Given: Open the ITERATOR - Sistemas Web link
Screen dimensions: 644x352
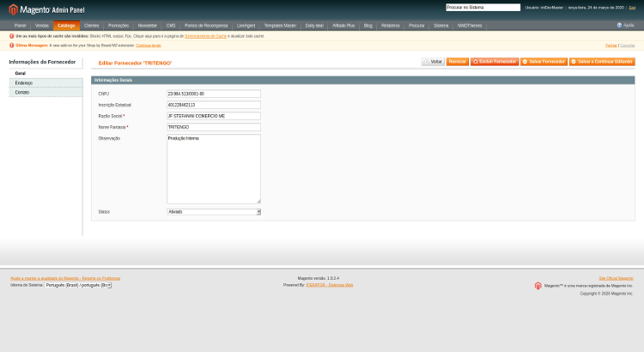Looking at the screenshot, I should pos(330,285).
